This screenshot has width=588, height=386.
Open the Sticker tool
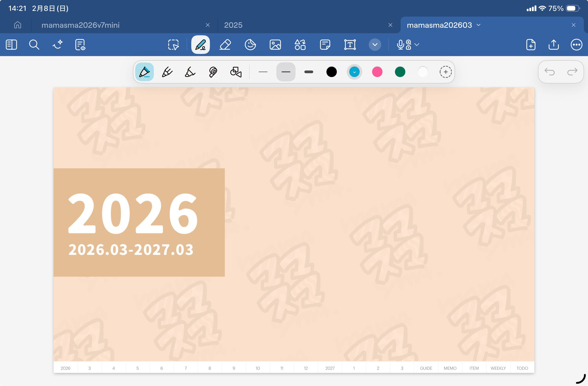[x=250, y=45]
